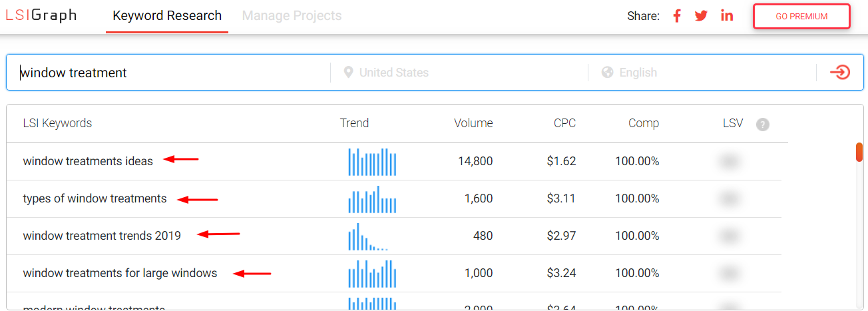Select keyword 'window treatments ideas'
This screenshot has height=311, width=868.
click(88, 161)
